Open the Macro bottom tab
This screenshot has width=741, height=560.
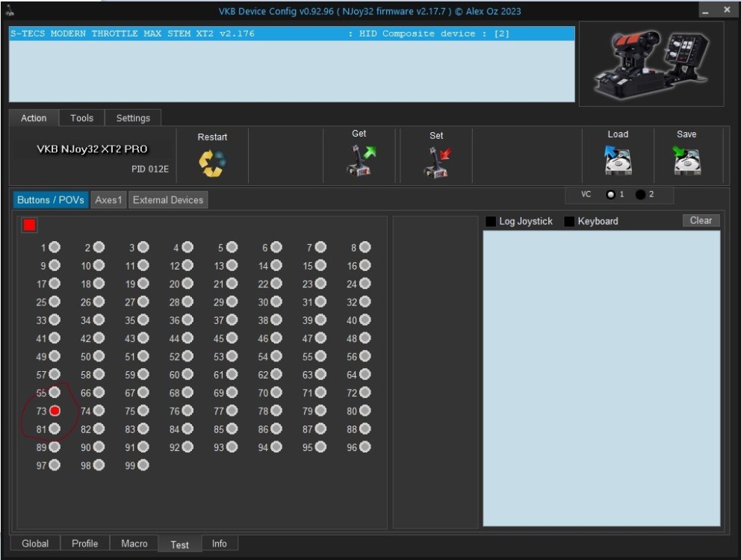(x=134, y=544)
